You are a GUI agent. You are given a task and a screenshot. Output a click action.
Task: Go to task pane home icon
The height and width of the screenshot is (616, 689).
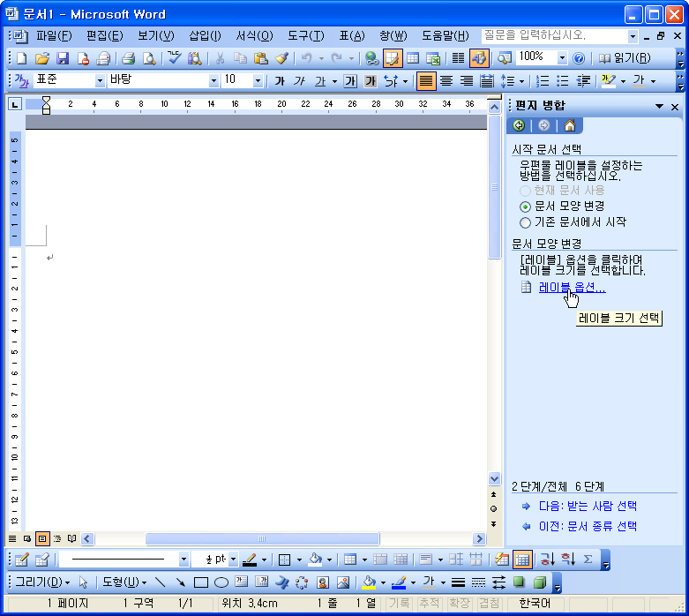[570, 125]
